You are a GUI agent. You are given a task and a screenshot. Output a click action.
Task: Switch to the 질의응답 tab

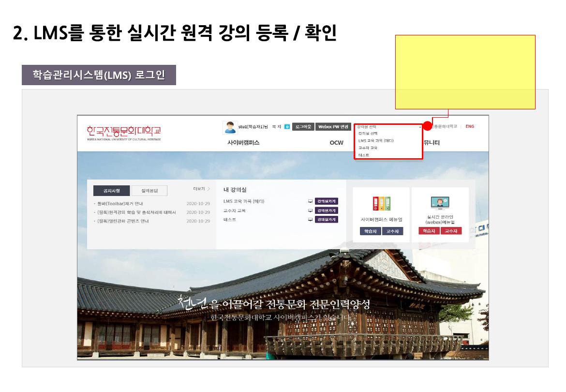click(149, 191)
